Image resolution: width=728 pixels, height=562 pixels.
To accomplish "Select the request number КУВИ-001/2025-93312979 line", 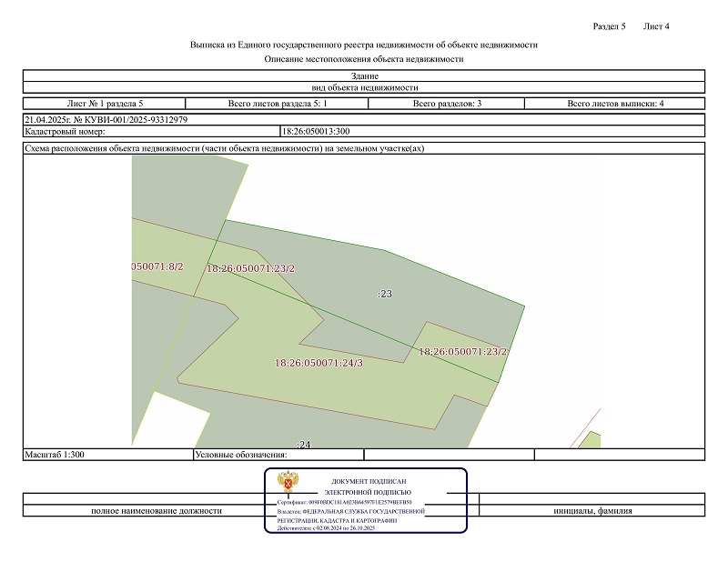I will [106, 119].
